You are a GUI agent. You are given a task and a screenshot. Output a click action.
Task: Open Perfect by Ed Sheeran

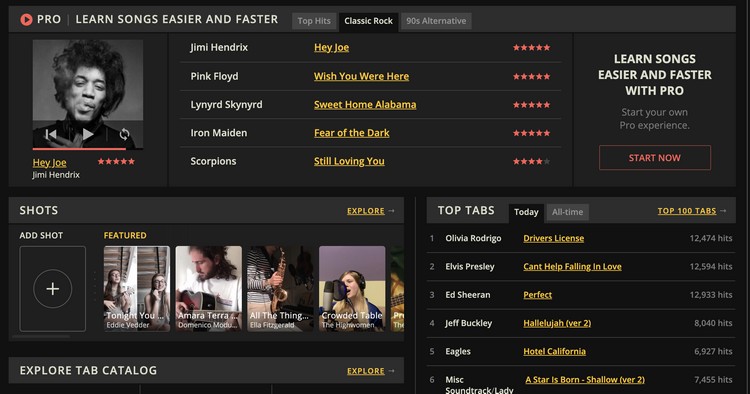click(538, 295)
